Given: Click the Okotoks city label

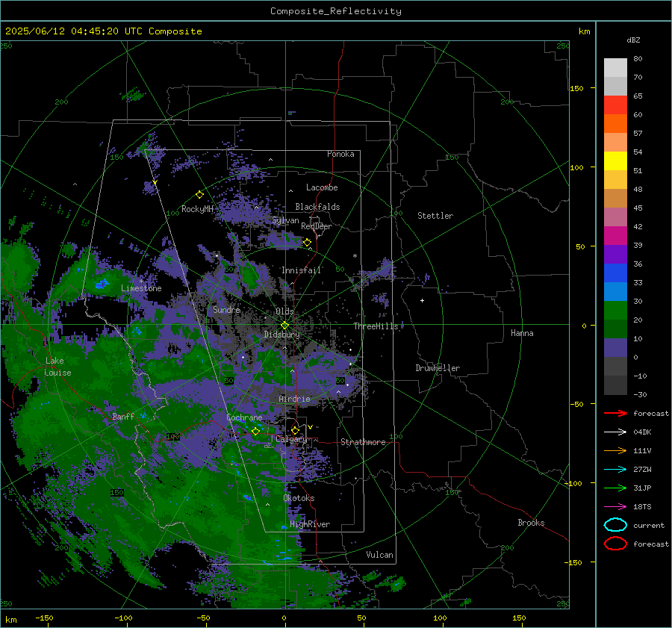Looking at the screenshot, I should point(299,498).
